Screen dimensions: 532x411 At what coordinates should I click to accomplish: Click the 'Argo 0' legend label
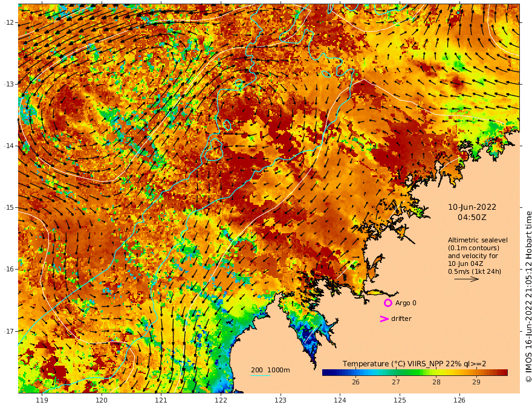pos(406,303)
